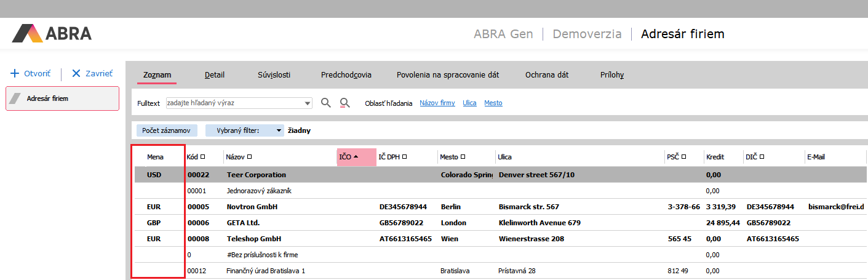
Task: Click the USD currency cell
Action: click(154, 175)
